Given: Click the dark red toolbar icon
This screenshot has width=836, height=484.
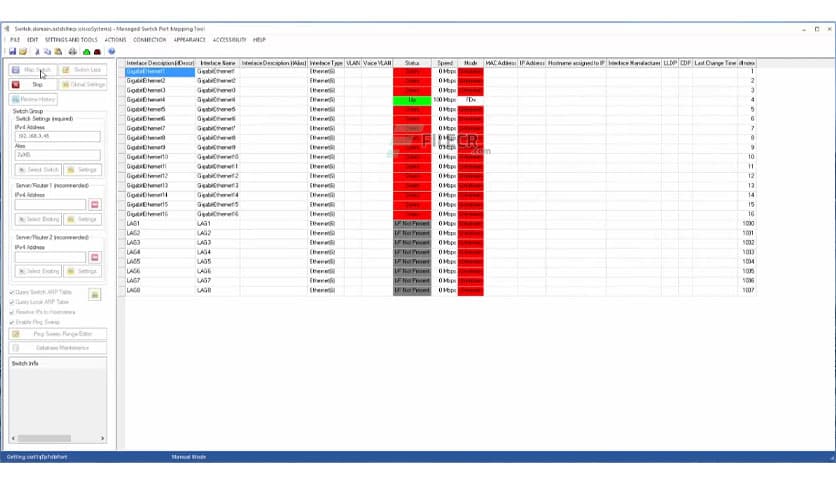Looking at the screenshot, I should (x=97, y=52).
